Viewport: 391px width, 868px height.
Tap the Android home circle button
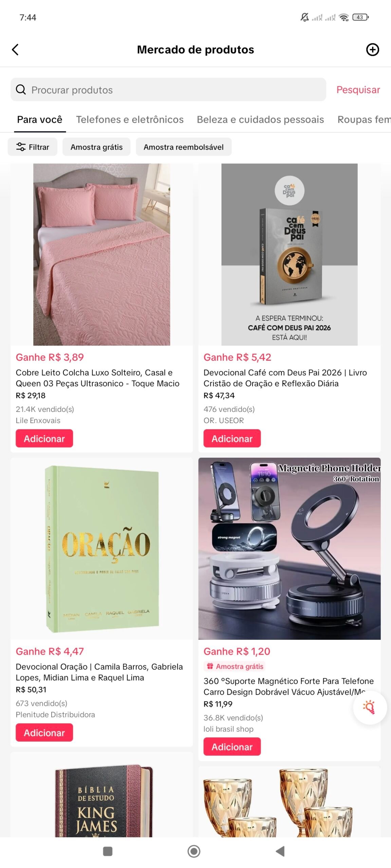point(194,851)
